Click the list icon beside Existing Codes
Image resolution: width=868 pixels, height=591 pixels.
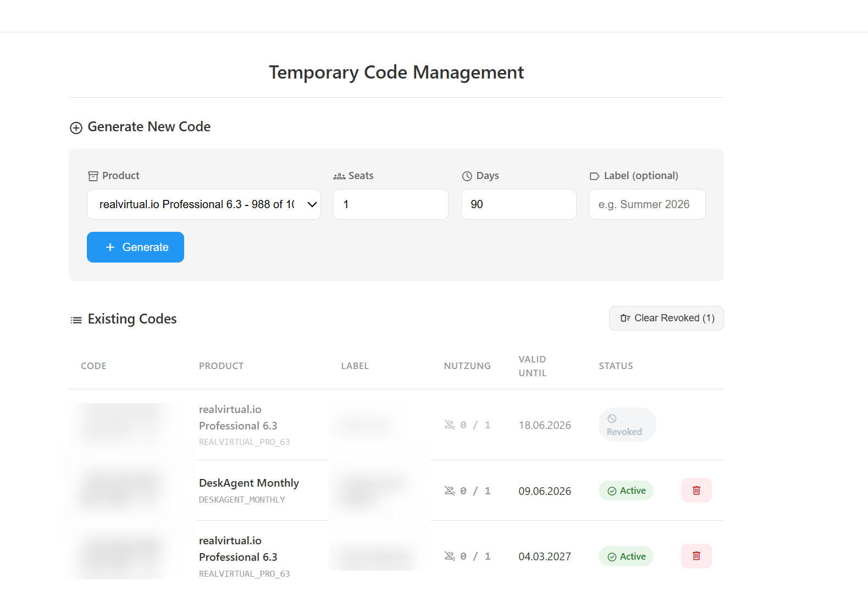pyautogui.click(x=76, y=320)
